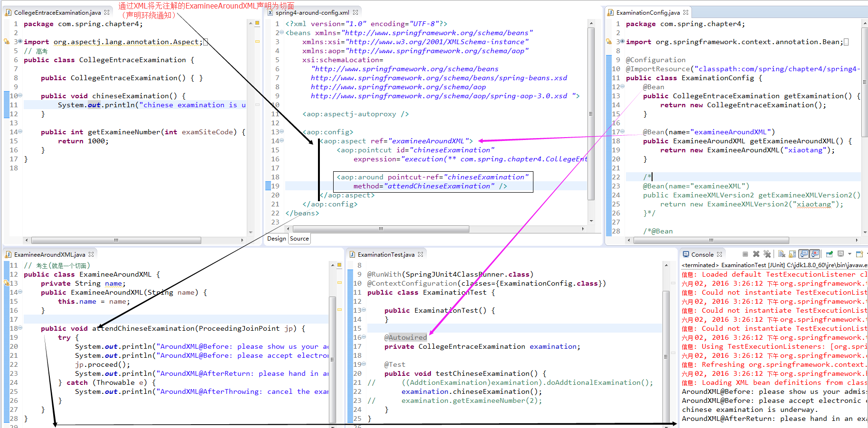The image size is (868, 428).
Task: Collapse the beans element at XML line 2
Action: (x=282, y=33)
